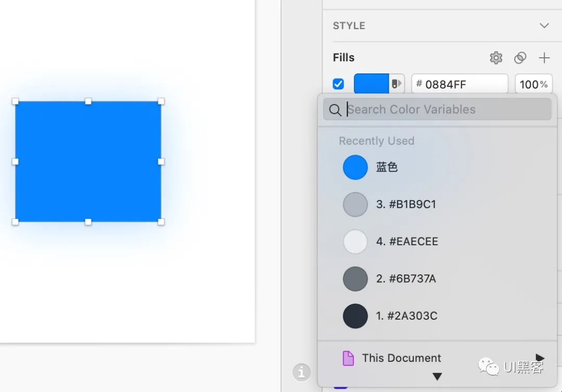562x392 pixels.
Task: Open color variables popup button beside swatch
Action: coord(397,84)
